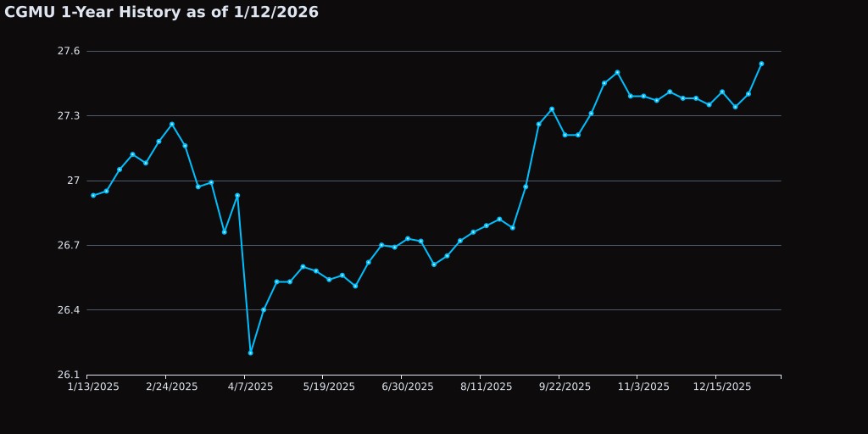
Task: Click the 27 y-axis label
Action: (x=74, y=181)
